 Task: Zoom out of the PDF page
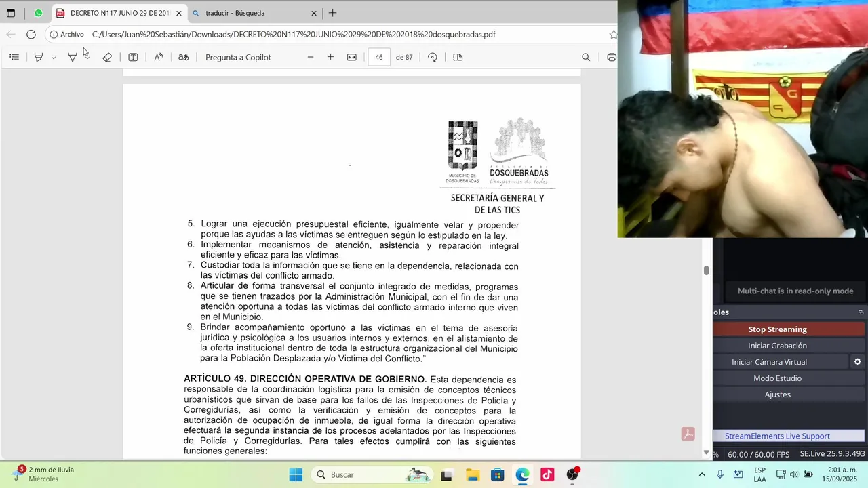coord(311,57)
